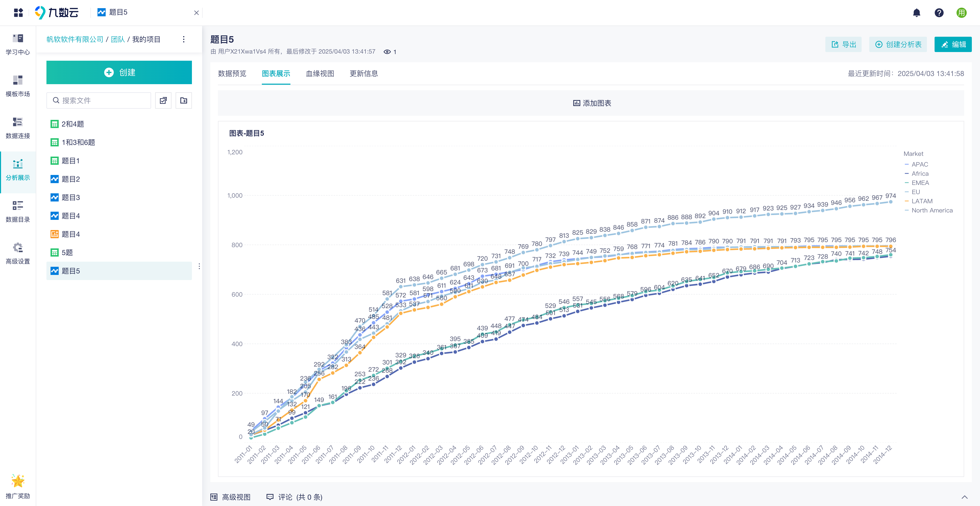Toggle the North America legend series
Screen dimensions: 980x506
click(929, 210)
